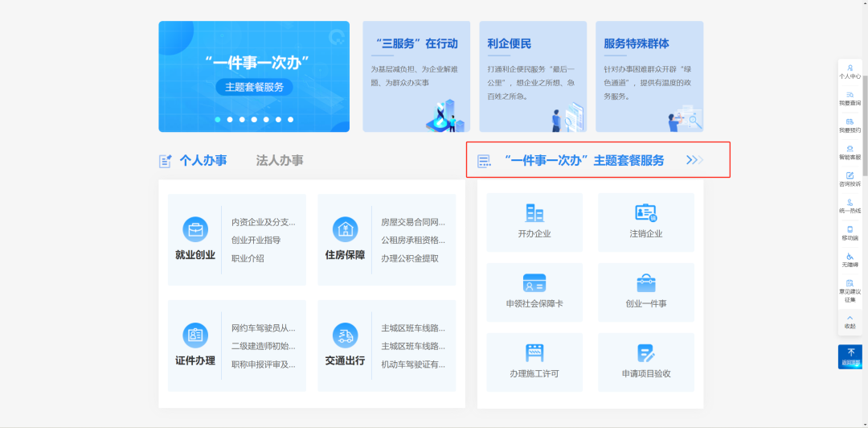Open 我要预约 sidebar icon

coord(850,121)
